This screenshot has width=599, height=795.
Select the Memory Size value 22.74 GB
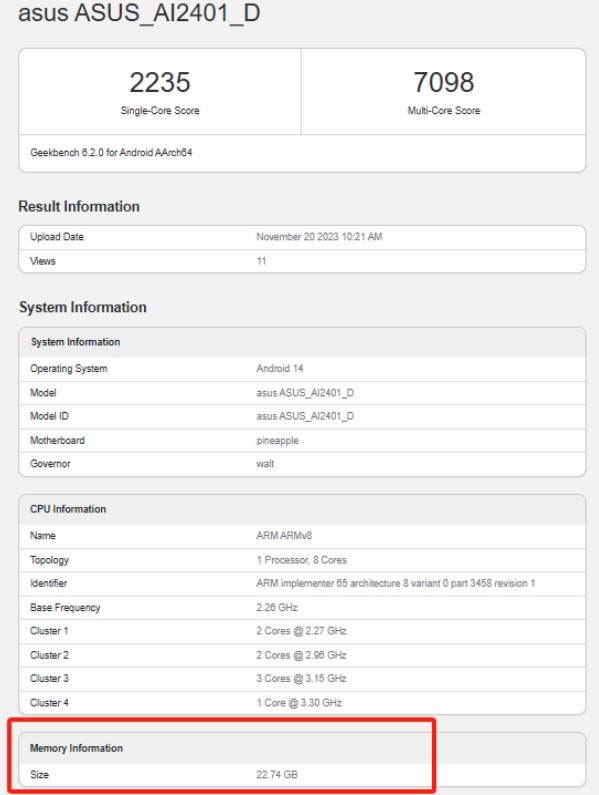pyautogui.click(x=277, y=775)
